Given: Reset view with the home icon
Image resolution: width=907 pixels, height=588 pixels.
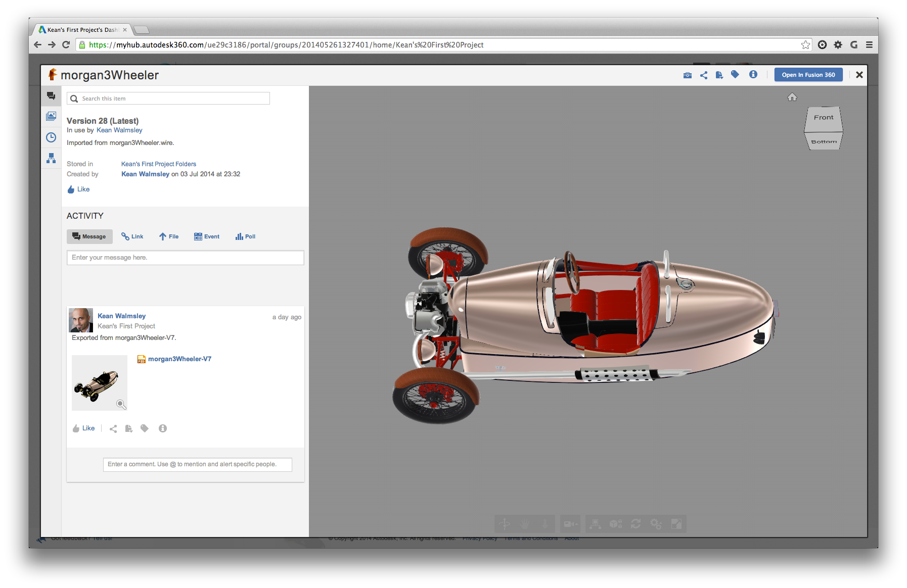Looking at the screenshot, I should coord(792,97).
